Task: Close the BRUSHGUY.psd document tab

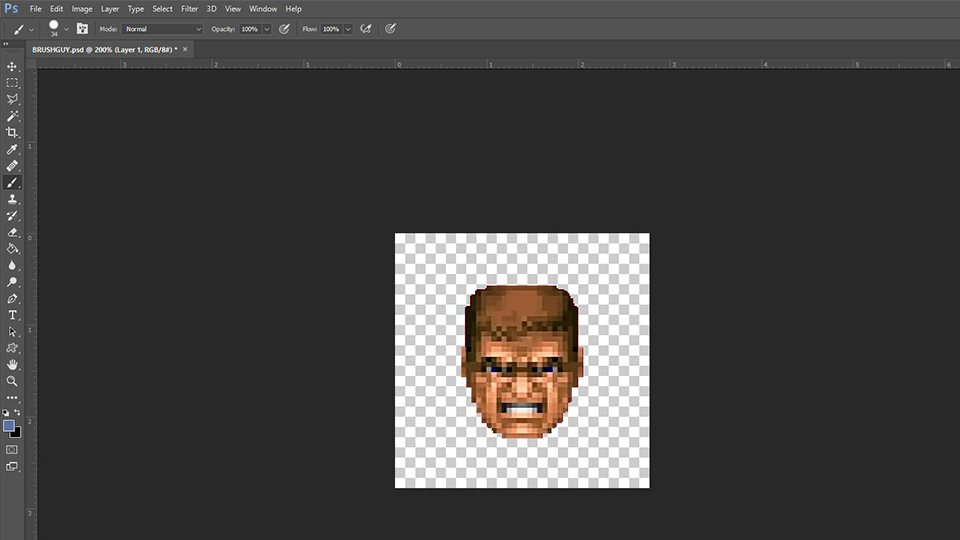Action: click(x=185, y=49)
